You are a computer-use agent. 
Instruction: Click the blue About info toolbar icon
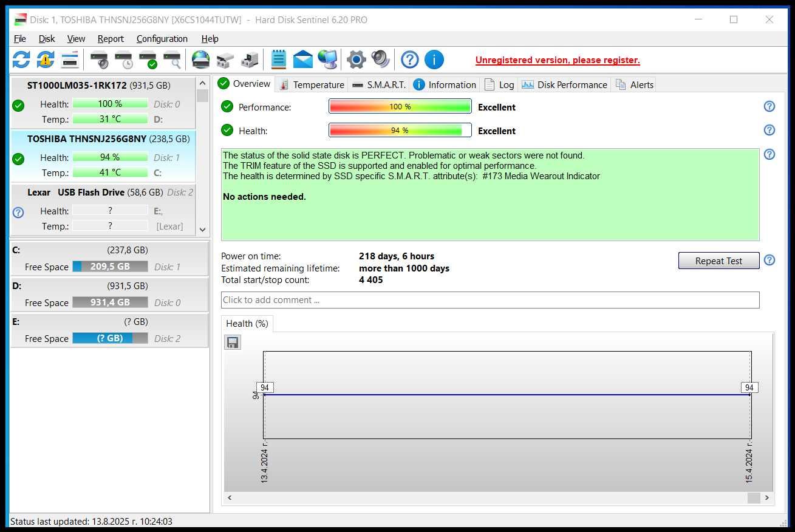point(434,60)
